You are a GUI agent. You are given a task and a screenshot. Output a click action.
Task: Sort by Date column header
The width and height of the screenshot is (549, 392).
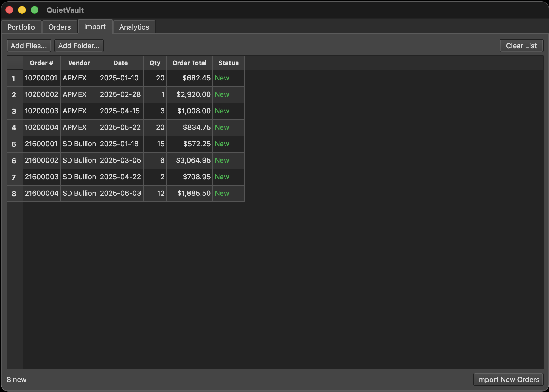coord(121,63)
